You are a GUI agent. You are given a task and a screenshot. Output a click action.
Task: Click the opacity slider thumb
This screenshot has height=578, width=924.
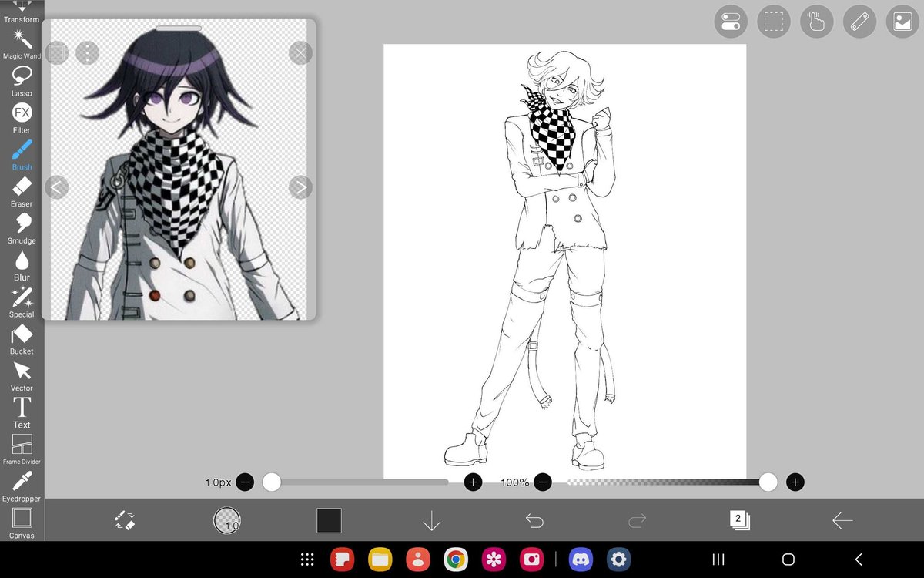point(768,482)
